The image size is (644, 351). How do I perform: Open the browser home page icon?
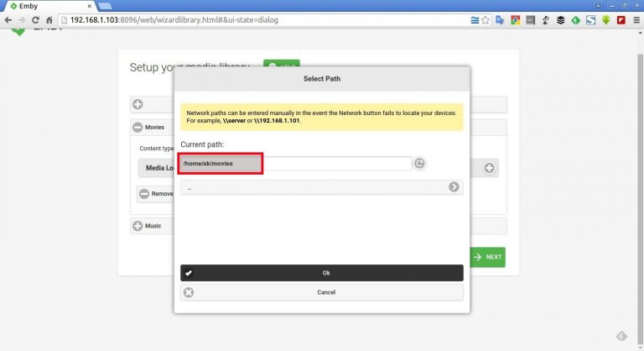(x=49, y=20)
